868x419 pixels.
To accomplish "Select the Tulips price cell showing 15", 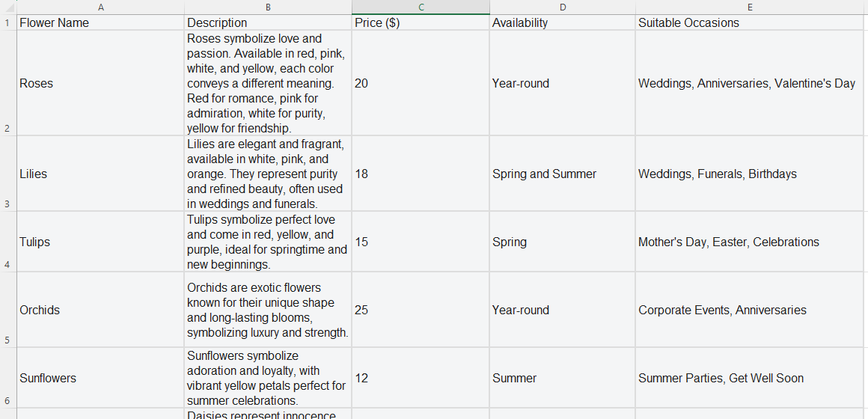I will coord(421,242).
